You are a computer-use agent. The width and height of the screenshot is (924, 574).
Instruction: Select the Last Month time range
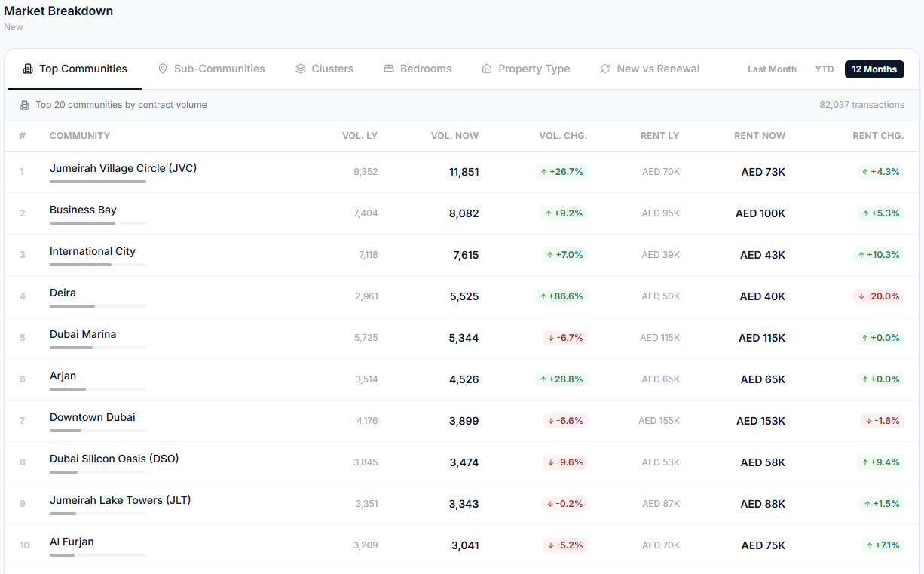point(772,69)
